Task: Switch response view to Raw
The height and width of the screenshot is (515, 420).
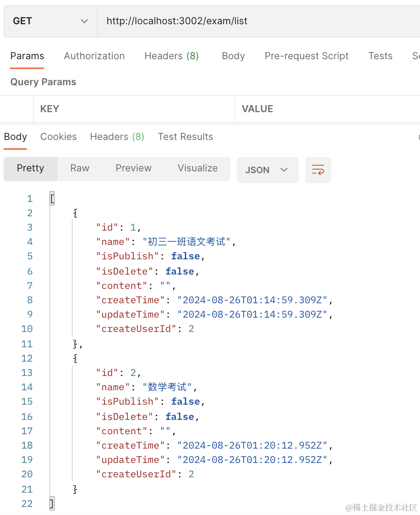Action: pos(80,168)
